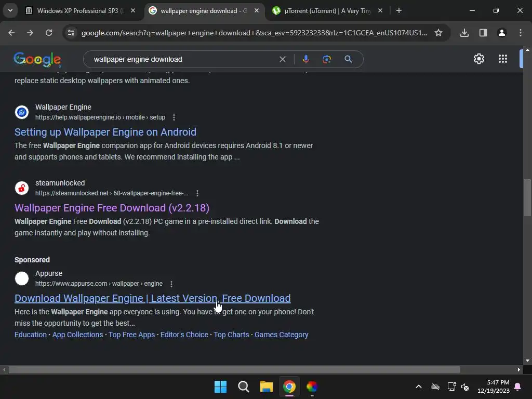Screen dimensions: 532x399
Task: Open Wallpaper Engine Free Download (v2.2.18) link
Action: point(112,208)
